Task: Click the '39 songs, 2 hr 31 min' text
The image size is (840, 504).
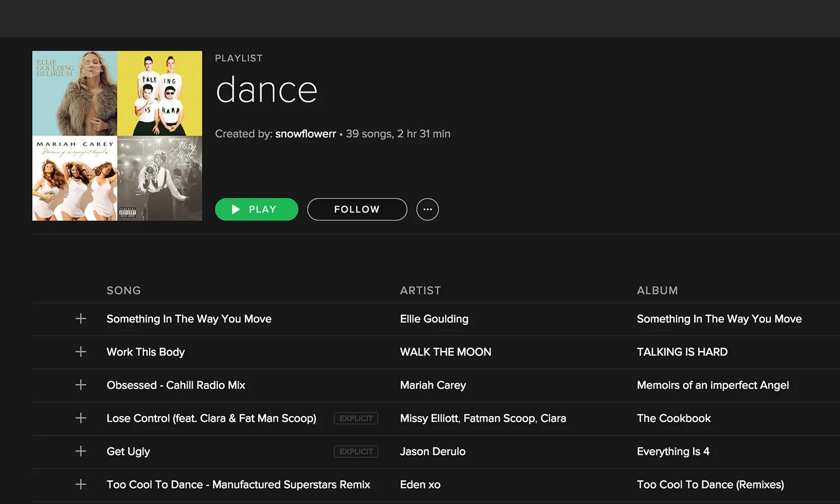Action: click(398, 134)
